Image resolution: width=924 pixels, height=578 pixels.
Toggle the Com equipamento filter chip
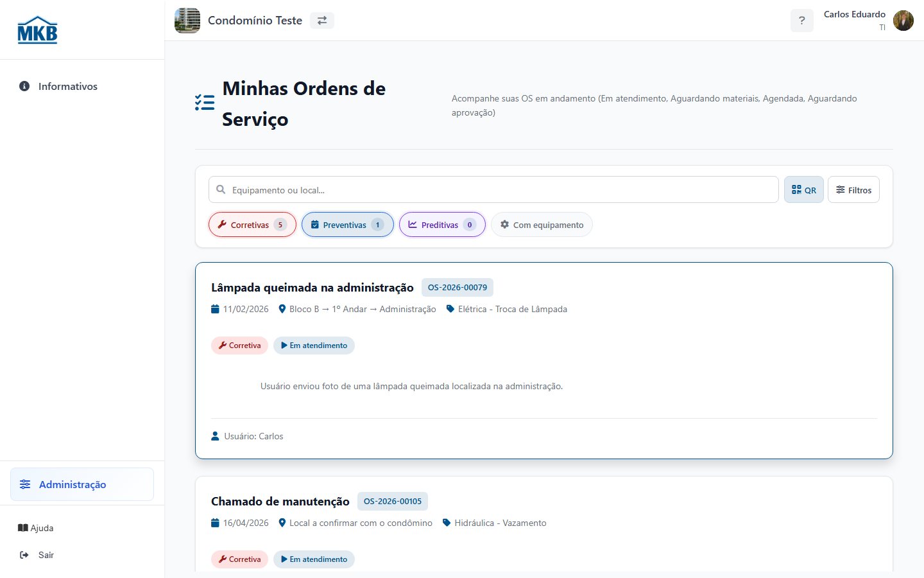[542, 225]
